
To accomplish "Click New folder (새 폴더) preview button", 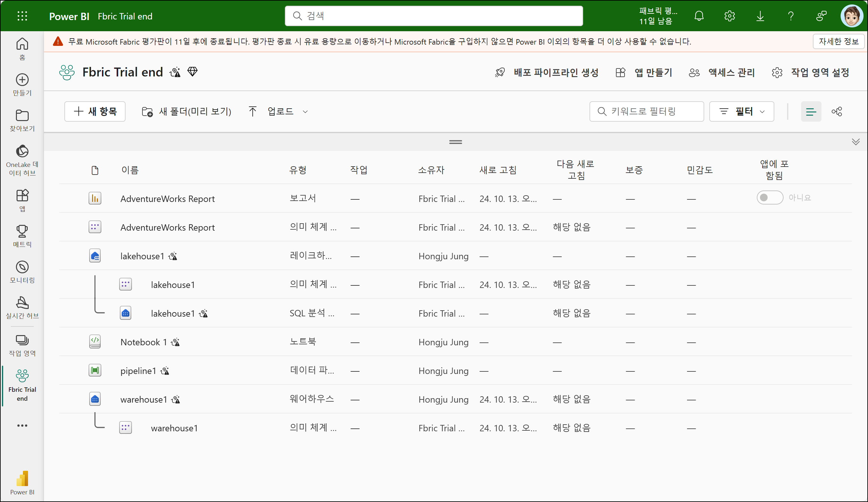I will click(x=186, y=111).
